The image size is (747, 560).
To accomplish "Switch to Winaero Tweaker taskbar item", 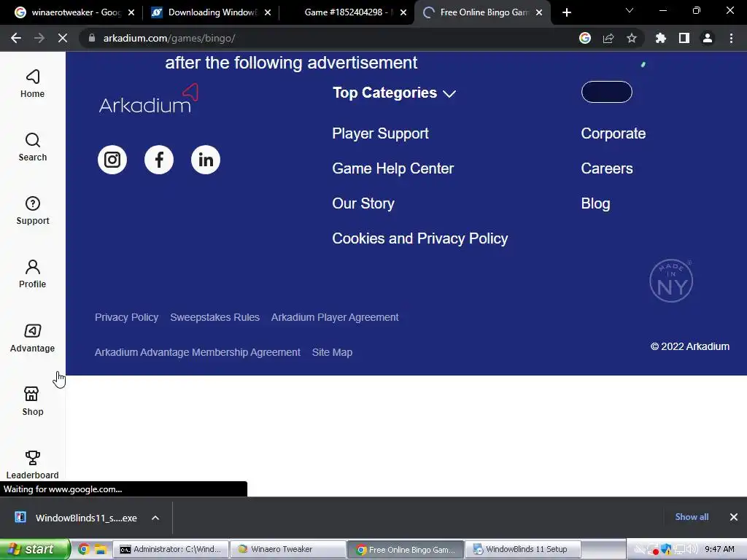I will (x=288, y=550).
